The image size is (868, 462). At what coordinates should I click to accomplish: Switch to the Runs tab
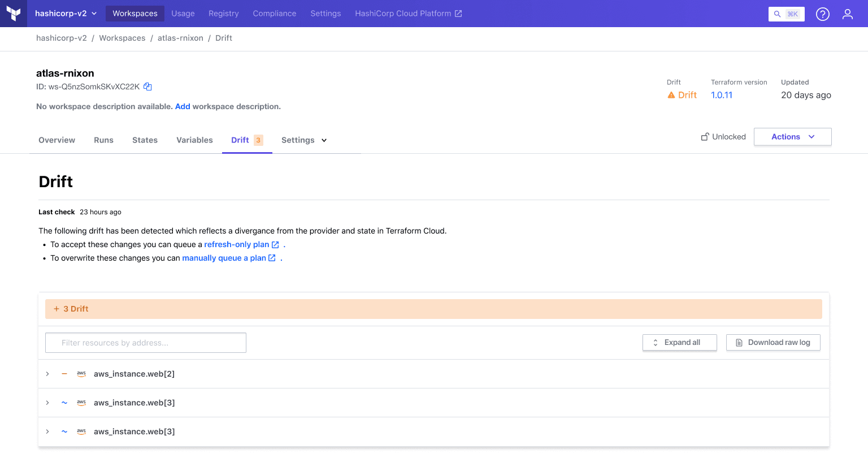tap(103, 140)
